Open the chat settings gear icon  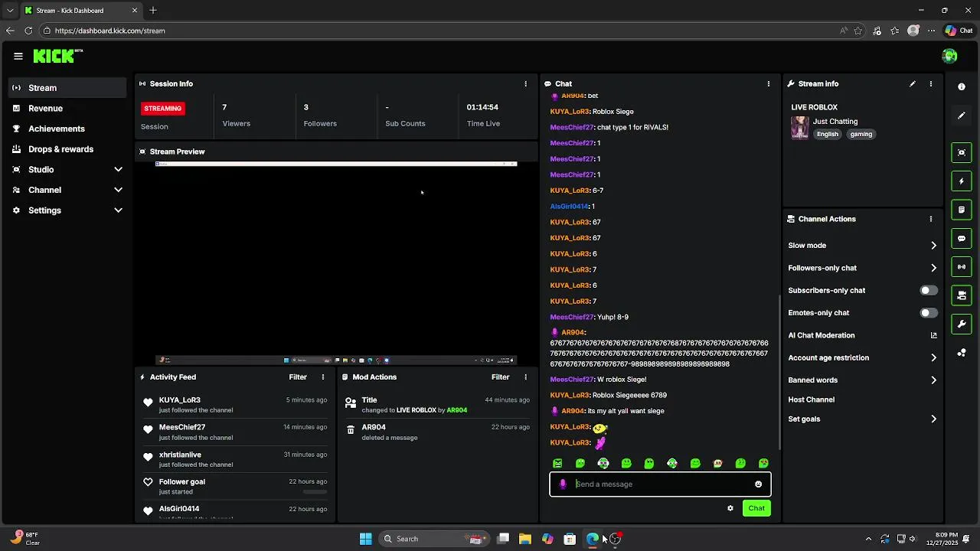tap(730, 508)
